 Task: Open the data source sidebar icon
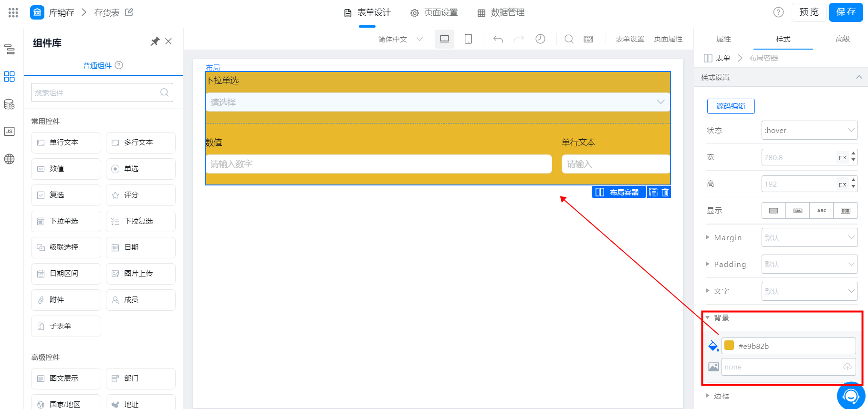tap(9, 104)
